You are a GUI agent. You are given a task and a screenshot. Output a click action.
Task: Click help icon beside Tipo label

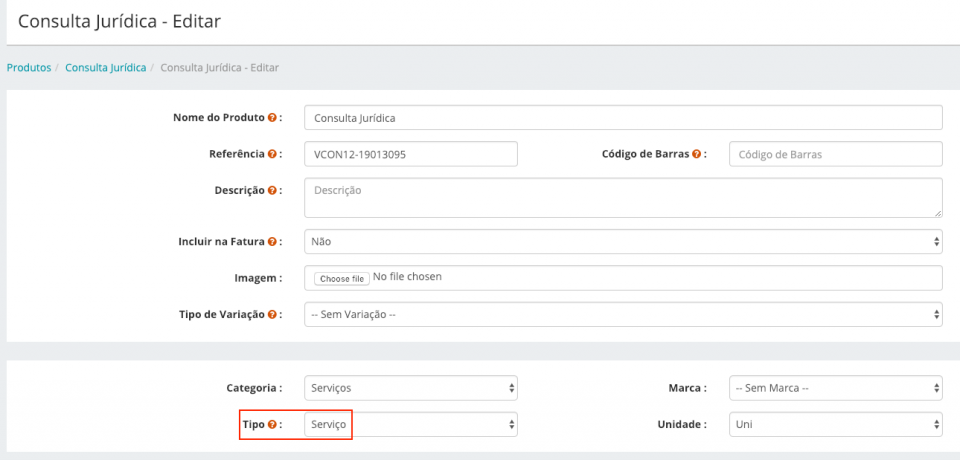[272, 425]
